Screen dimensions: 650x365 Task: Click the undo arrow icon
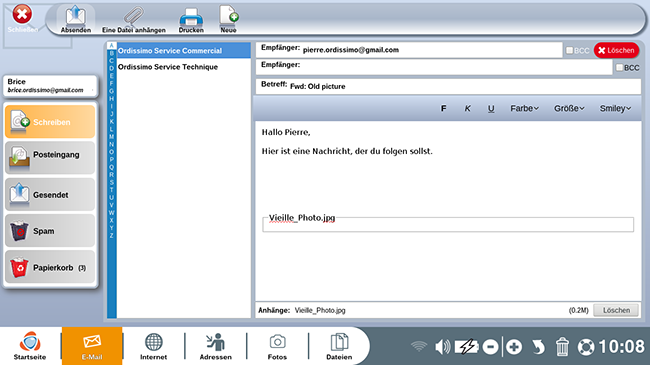[538, 347]
